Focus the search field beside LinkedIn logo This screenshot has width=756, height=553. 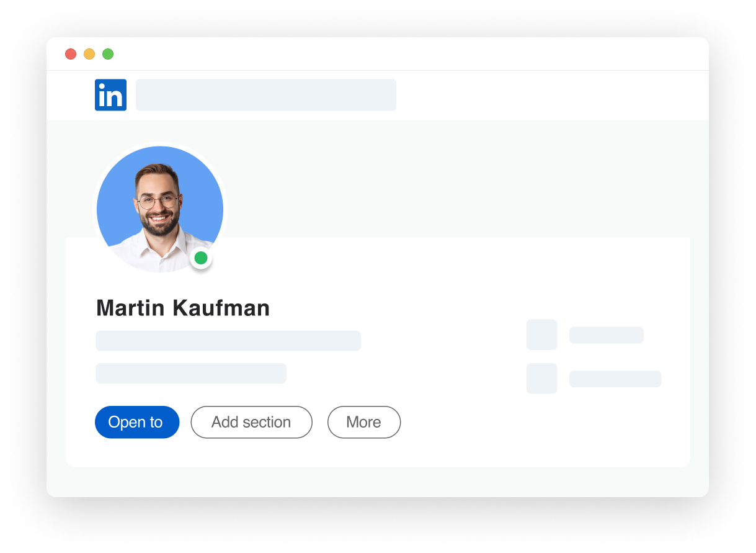266,95
